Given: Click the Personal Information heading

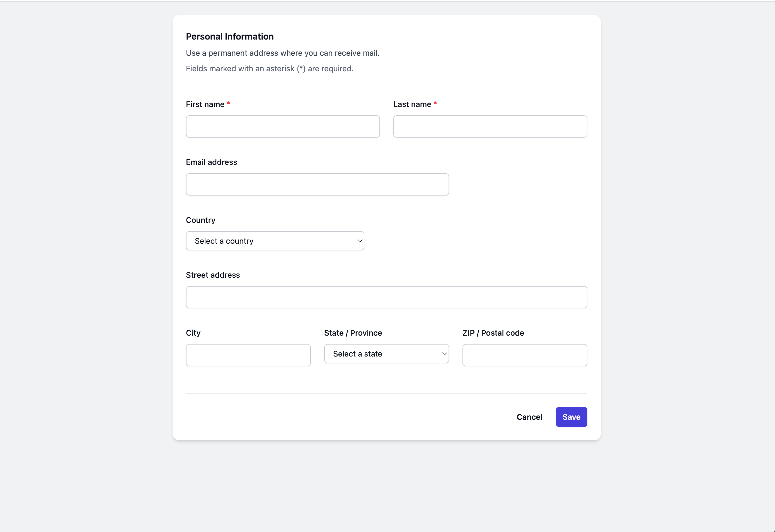Looking at the screenshot, I should [x=229, y=36].
